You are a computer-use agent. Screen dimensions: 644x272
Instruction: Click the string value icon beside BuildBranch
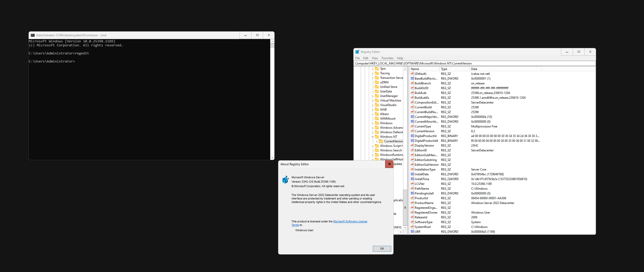pyautogui.click(x=412, y=83)
